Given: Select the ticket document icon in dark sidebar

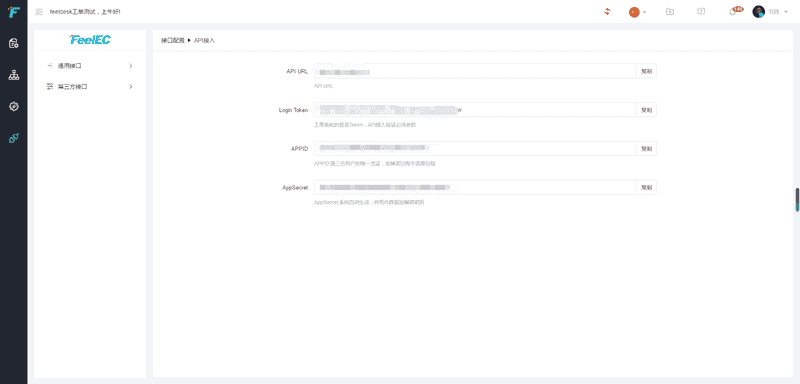Looking at the screenshot, I should click(14, 43).
